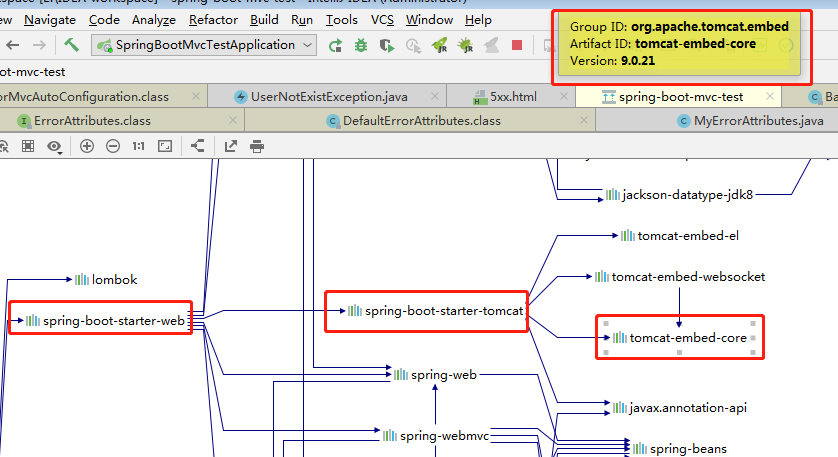Screen dimensions: 838x457
Task: Build project with the green hammer icon
Action: coord(71,45)
